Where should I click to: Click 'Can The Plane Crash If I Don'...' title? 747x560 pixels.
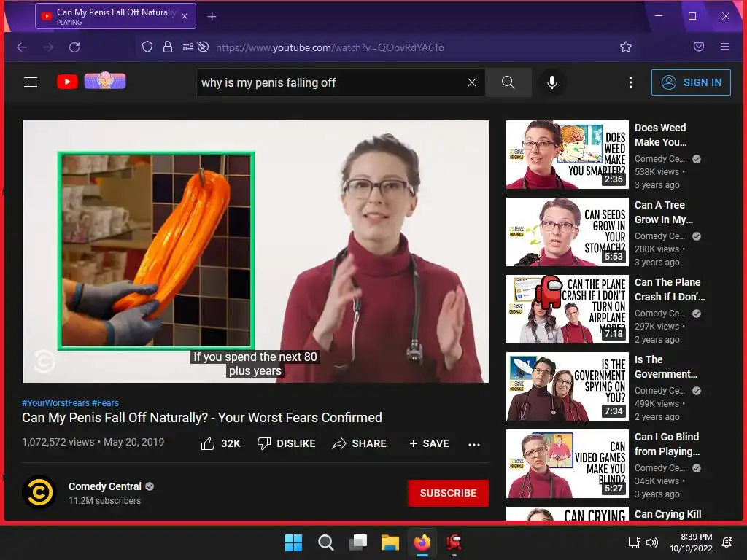pyautogui.click(x=670, y=289)
